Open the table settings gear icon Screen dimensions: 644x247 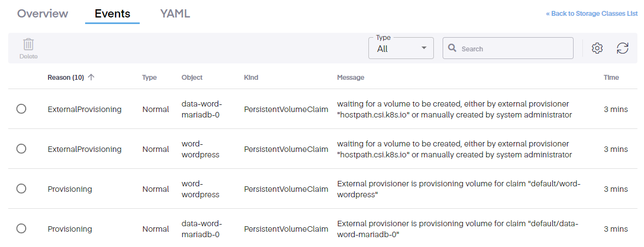click(597, 48)
